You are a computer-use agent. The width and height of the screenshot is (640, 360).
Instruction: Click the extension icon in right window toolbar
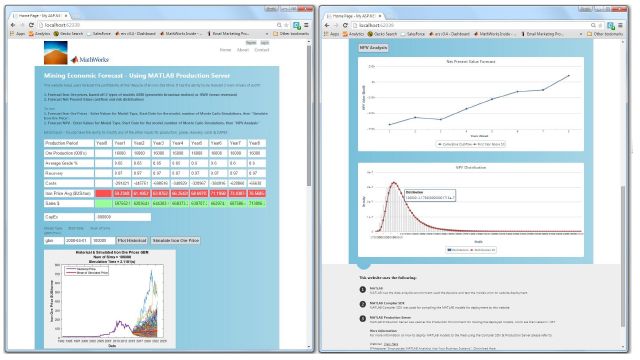click(611, 25)
